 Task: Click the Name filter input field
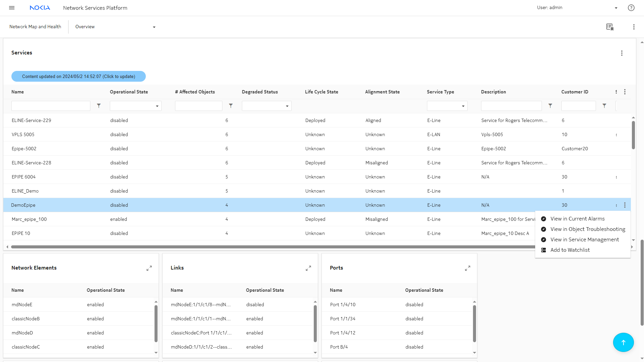pos(51,106)
